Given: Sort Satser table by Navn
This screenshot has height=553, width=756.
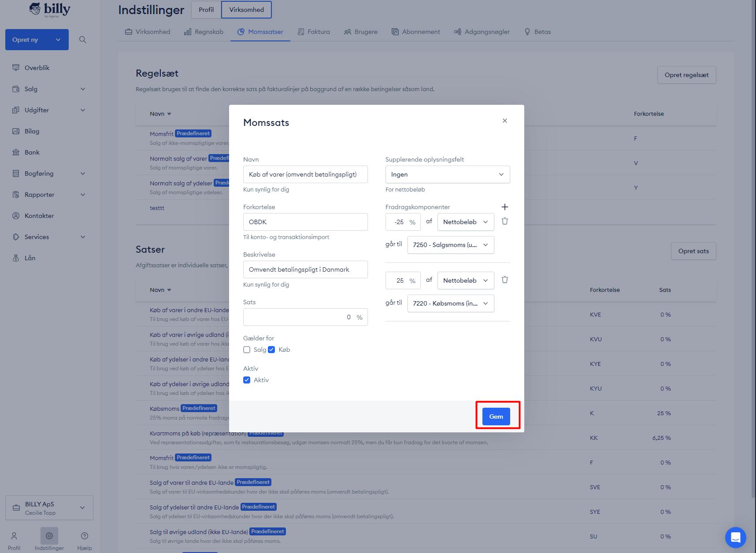Looking at the screenshot, I should pyautogui.click(x=160, y=290).
